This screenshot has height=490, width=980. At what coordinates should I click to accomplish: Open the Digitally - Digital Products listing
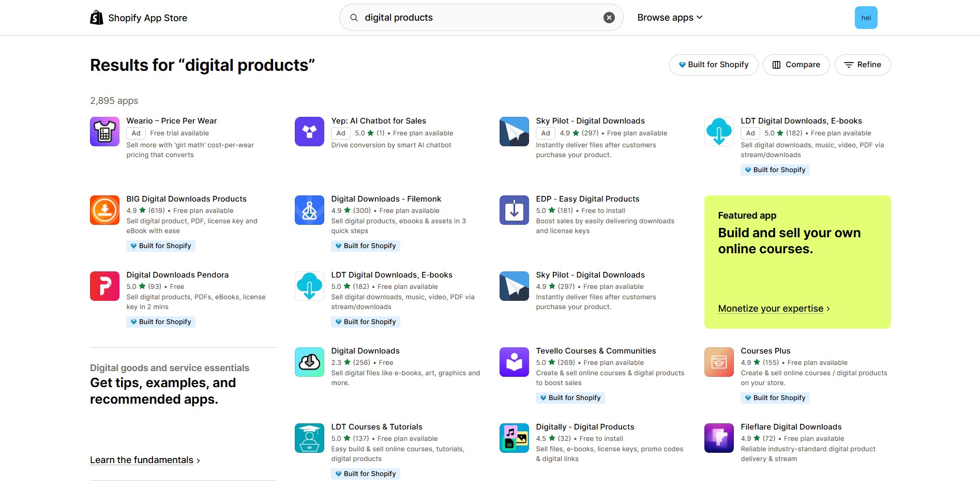point(584,426)
